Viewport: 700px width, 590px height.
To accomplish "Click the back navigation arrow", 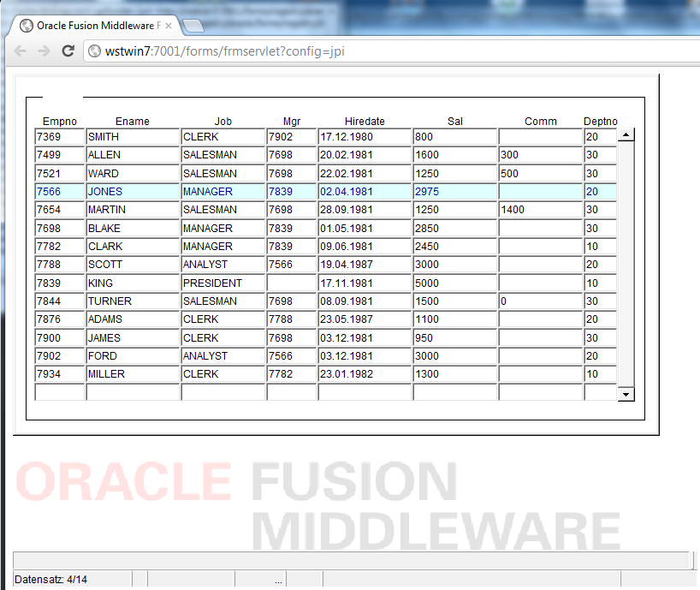I will tap(20, 51).
